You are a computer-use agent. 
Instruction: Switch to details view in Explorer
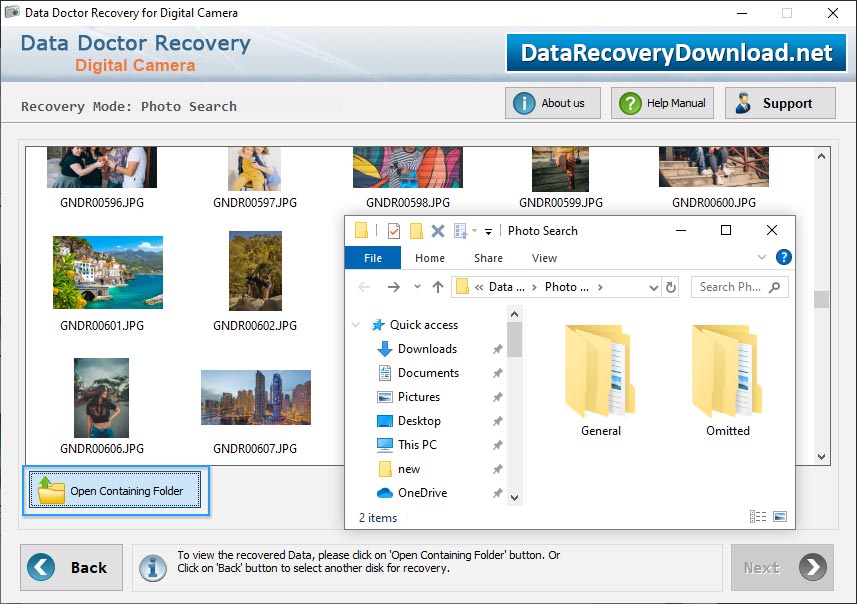[x=758, y=517]
